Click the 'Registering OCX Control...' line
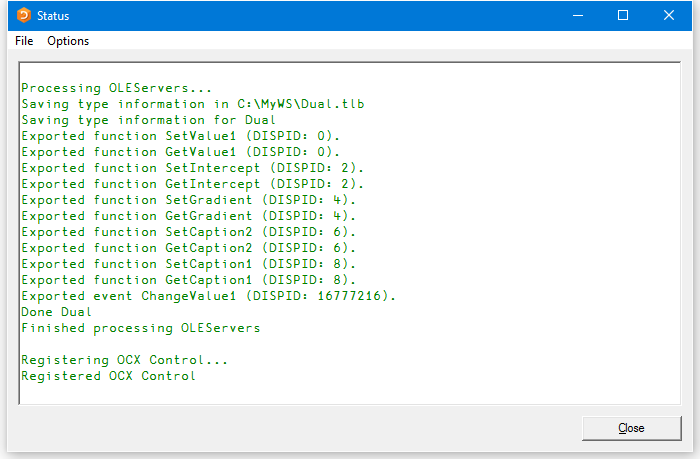 124,360
